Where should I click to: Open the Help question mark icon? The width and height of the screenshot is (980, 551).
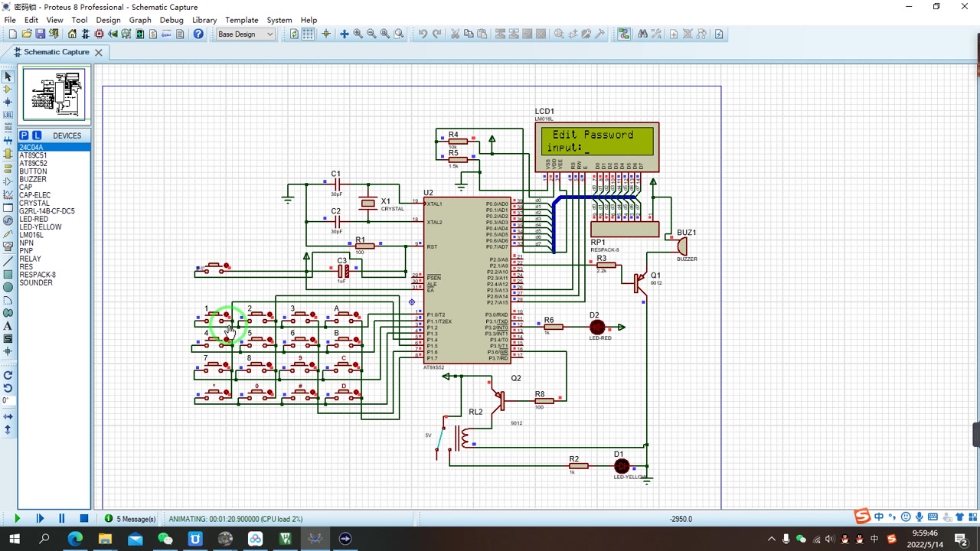[x=198, y=34]
